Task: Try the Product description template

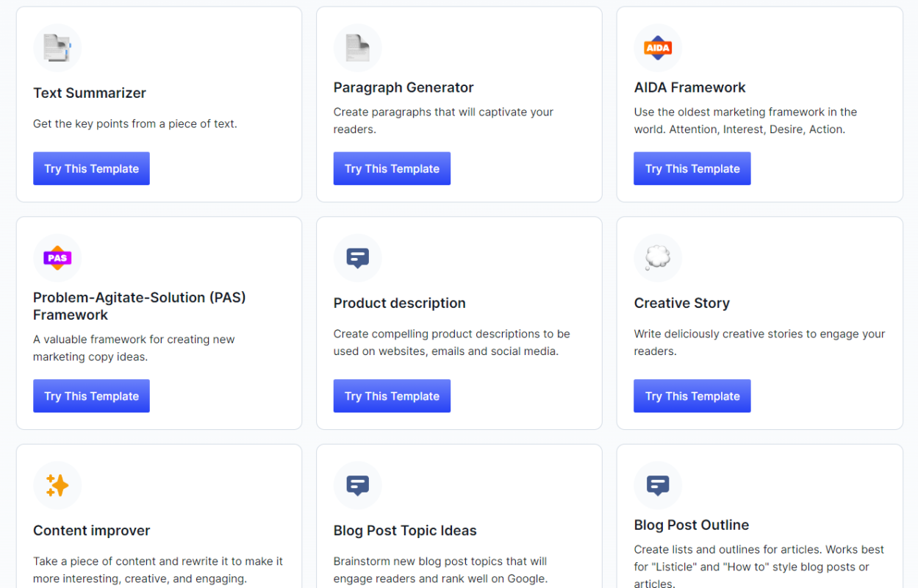Action: 392,396
